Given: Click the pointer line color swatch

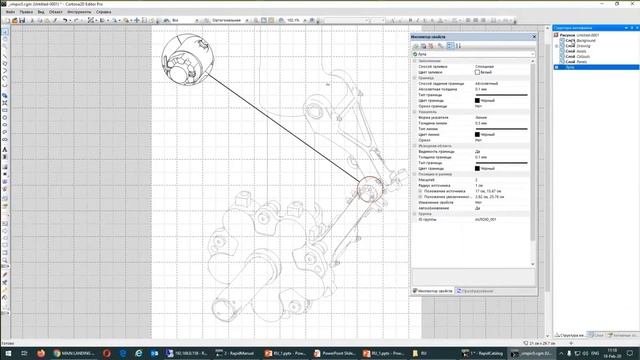Looking at the screenshot, I should 477,134.
